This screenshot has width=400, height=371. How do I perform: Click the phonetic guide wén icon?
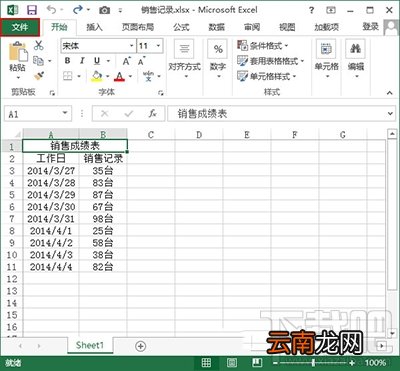(148, 76)
